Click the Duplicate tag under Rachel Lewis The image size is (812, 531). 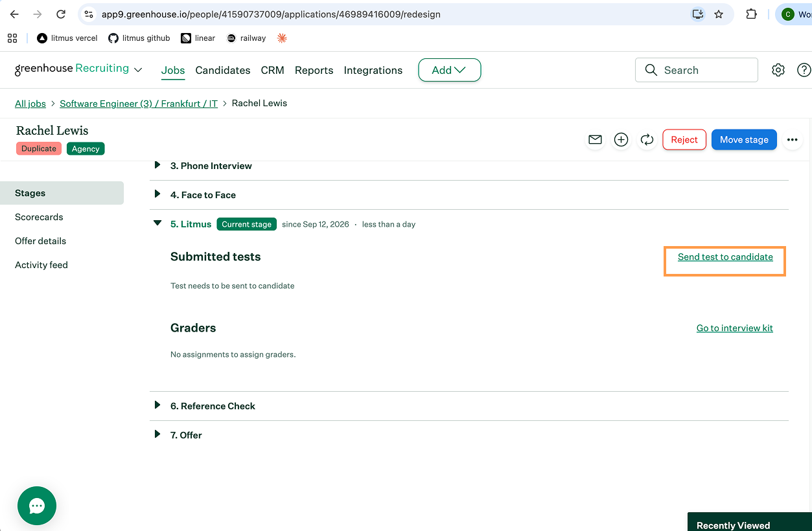[39, 148]
